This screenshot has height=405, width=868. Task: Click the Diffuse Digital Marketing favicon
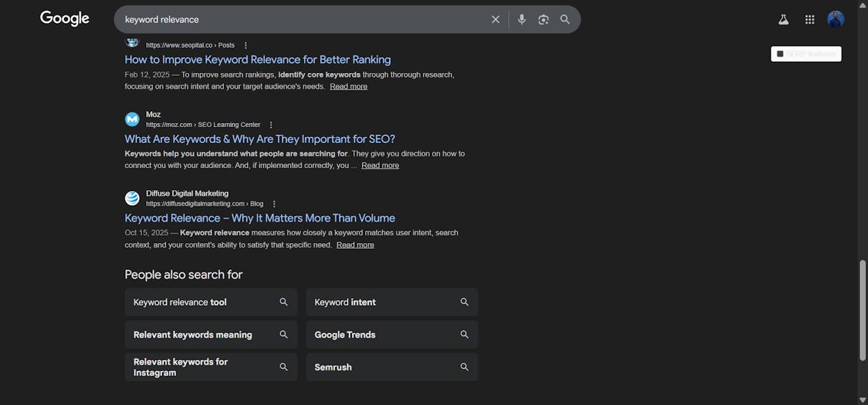[x=132, y=199]
